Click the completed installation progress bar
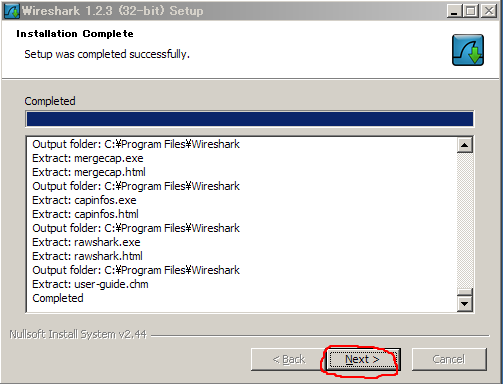The height and width of the screenshot is (384, 503). [x=250, y=119]
